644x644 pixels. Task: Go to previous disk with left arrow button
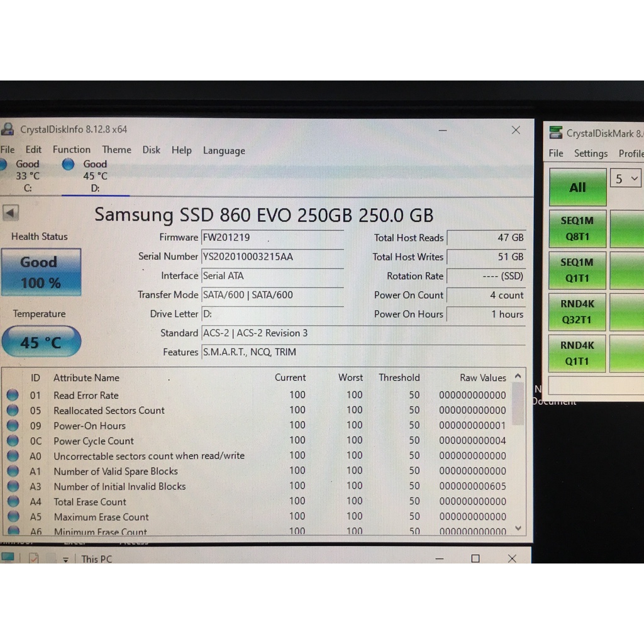click(x=10, y=213)
